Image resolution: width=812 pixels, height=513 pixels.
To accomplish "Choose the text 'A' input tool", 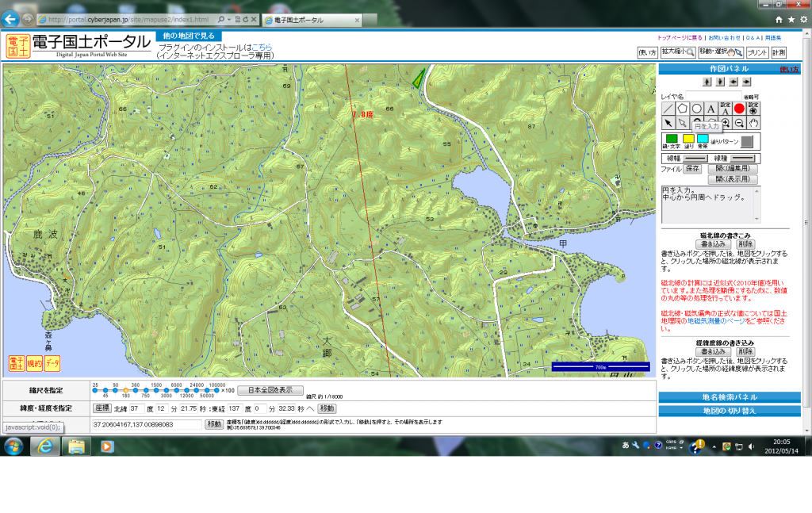I will click(x=710, y=109).
